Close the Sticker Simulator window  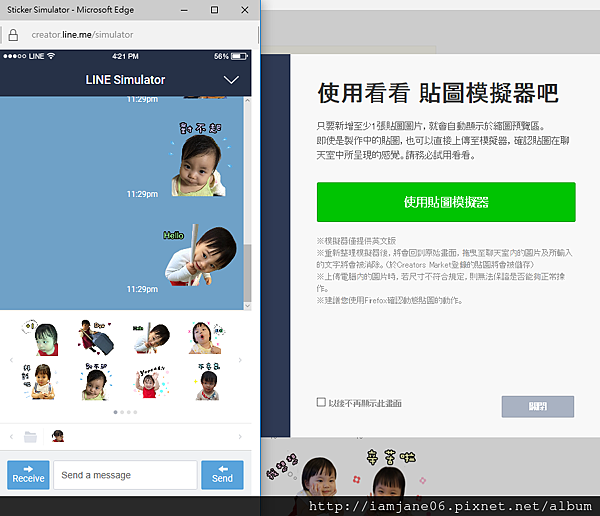click(245, 10)
